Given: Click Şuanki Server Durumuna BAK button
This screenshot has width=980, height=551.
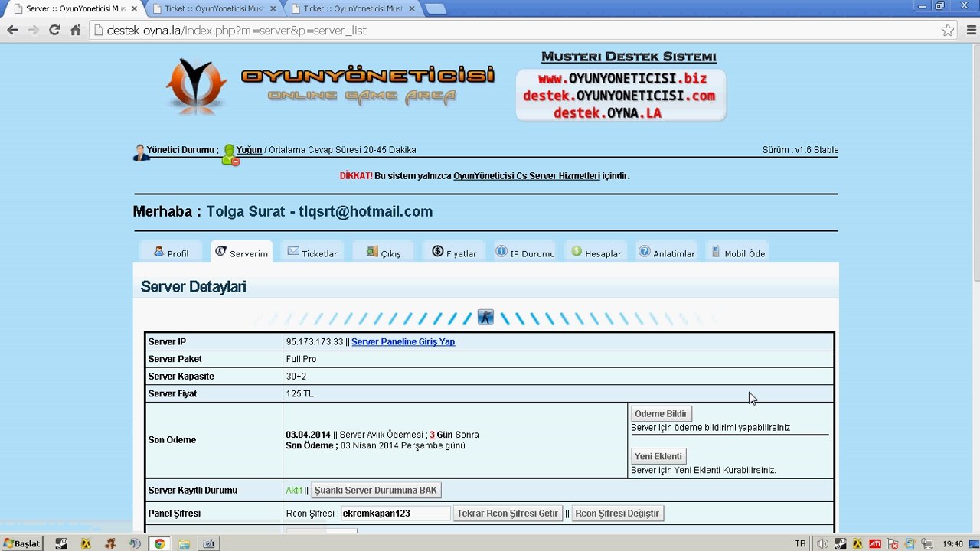Looking at the screenshot, I should click(x=376, y=491).
